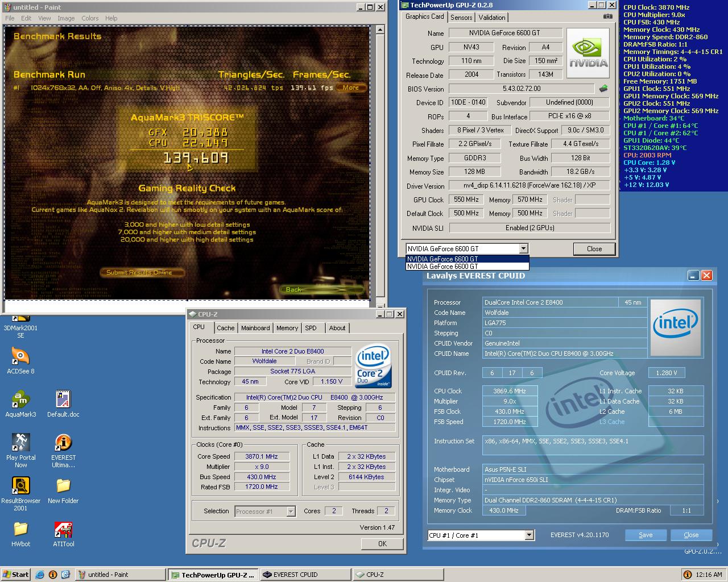The height and width of the screenshot is (582, 728).
Task: Switch to untitled - Paint taskbar button
Action: 120,575
